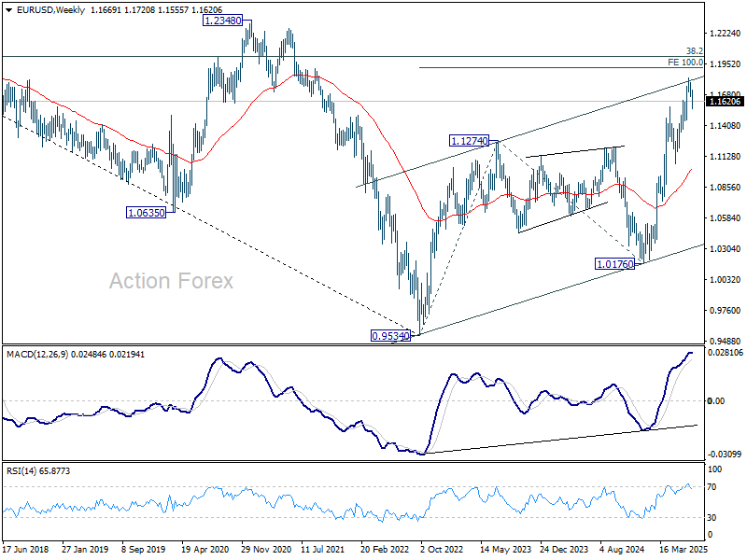Click the 1.03040 price axis value
This screenshot has width=747, height=560.
(726, 248)
